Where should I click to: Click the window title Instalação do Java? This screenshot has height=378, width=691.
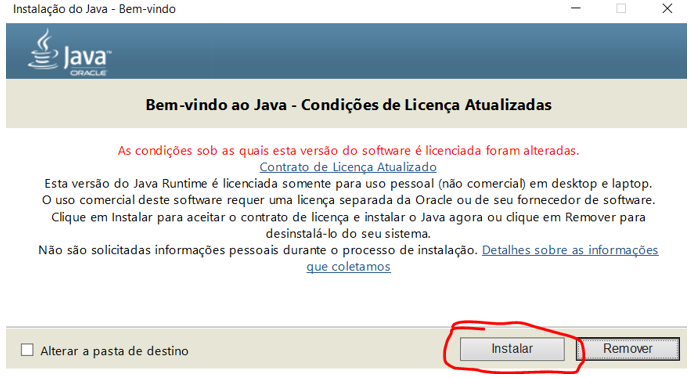pyautogui.click(x=94, y=9)
